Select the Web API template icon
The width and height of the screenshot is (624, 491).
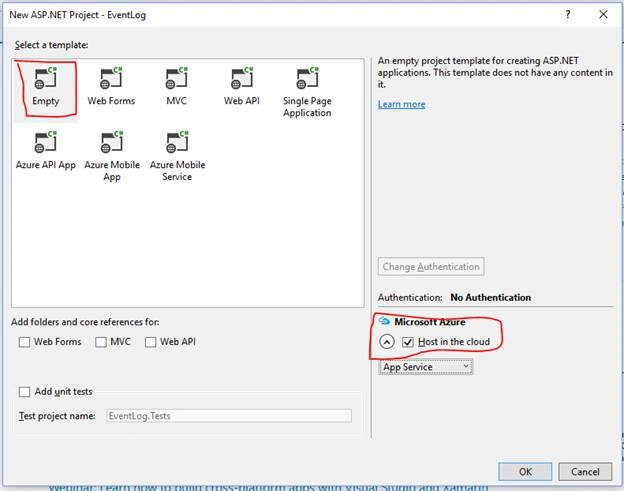242,78
